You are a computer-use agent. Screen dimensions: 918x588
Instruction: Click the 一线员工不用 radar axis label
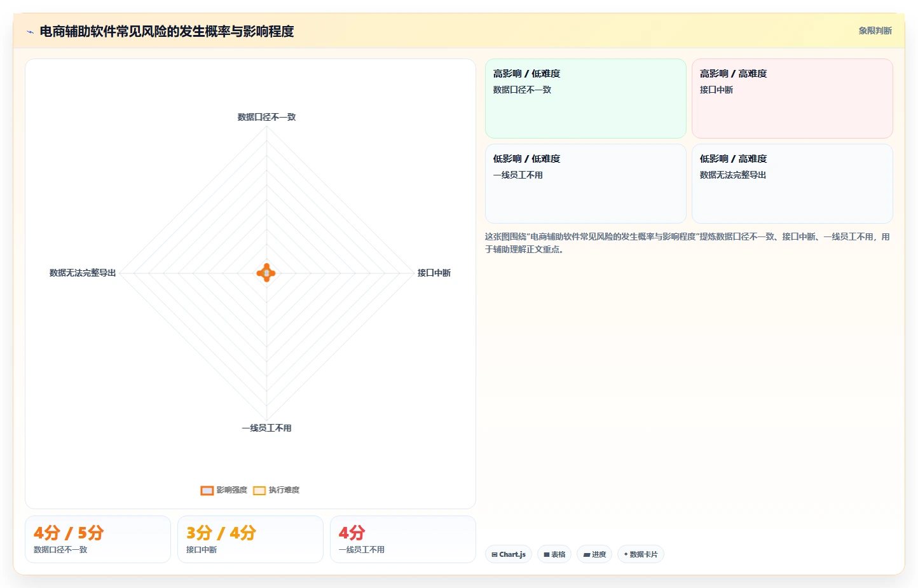point(266,428)
